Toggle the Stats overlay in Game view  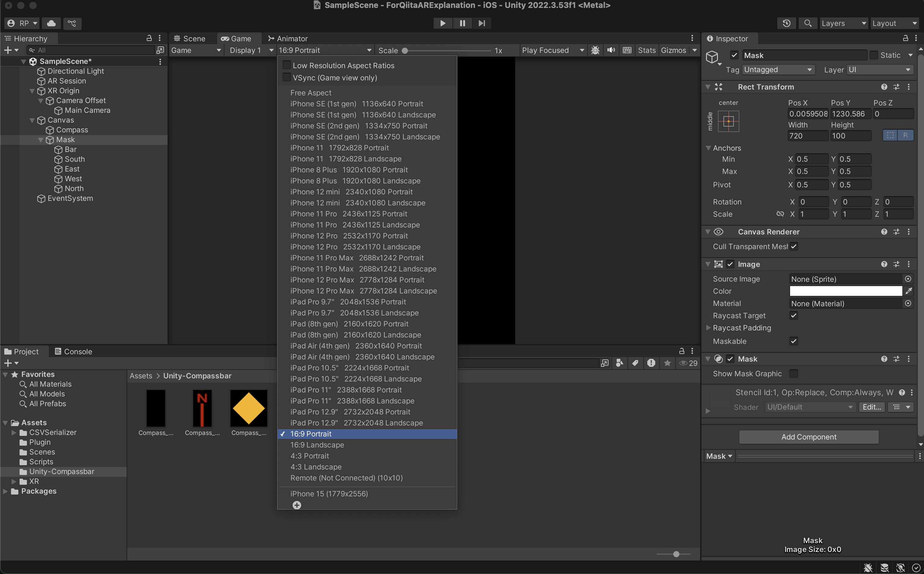point(647,50)
